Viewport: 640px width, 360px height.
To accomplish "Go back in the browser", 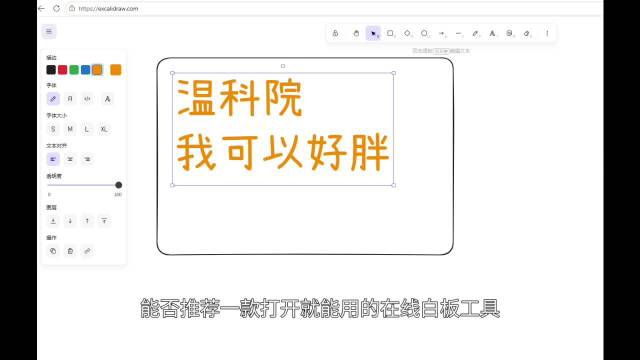I will click(41, 8).
